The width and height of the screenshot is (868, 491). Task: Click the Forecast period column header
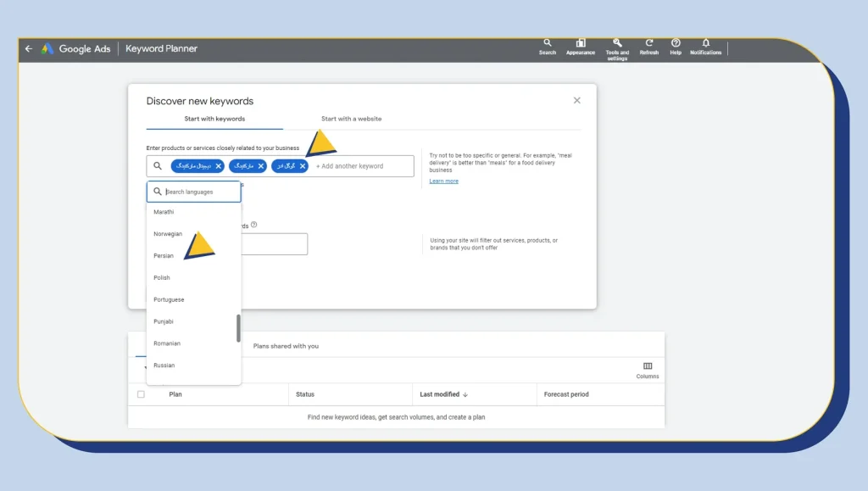[565, 394]
